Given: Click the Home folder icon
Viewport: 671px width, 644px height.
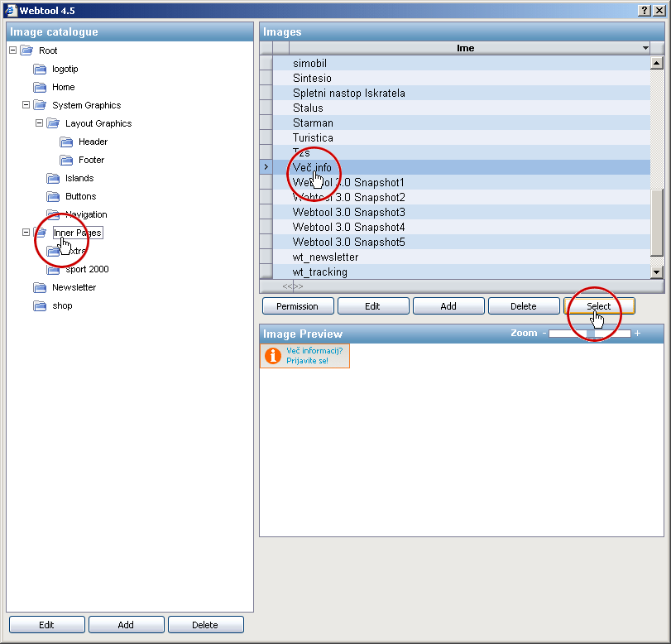Looking at the screenshot, I should 40,87.
